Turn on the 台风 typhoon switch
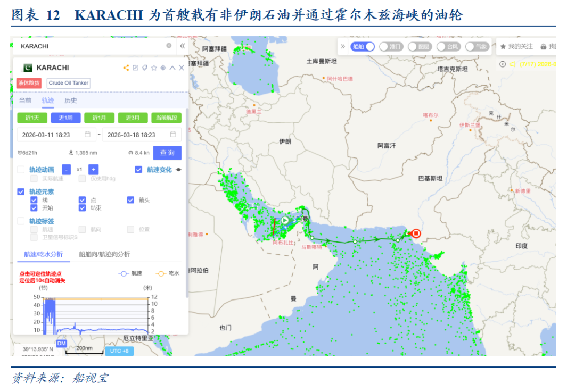 point(441,47)
